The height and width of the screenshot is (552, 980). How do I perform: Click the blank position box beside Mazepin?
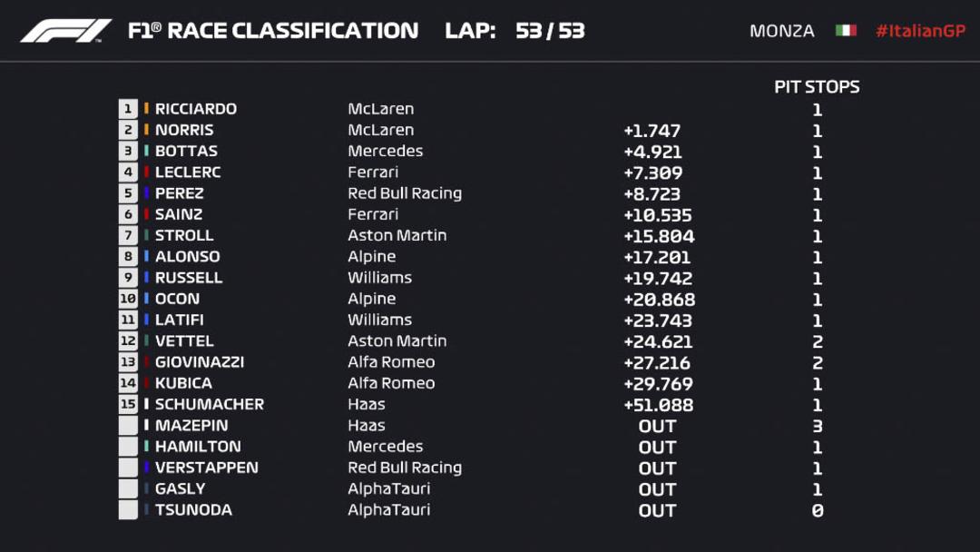tap(128, 426)
